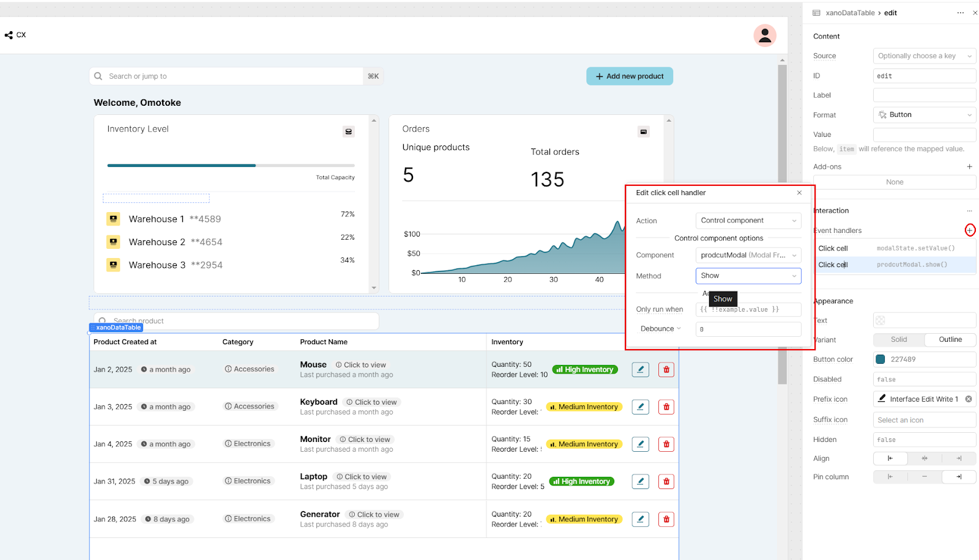This screenshot has height=560, width=979.
Task: Click delete trash icon in Laptop row
Action: (x=666, y=481)
